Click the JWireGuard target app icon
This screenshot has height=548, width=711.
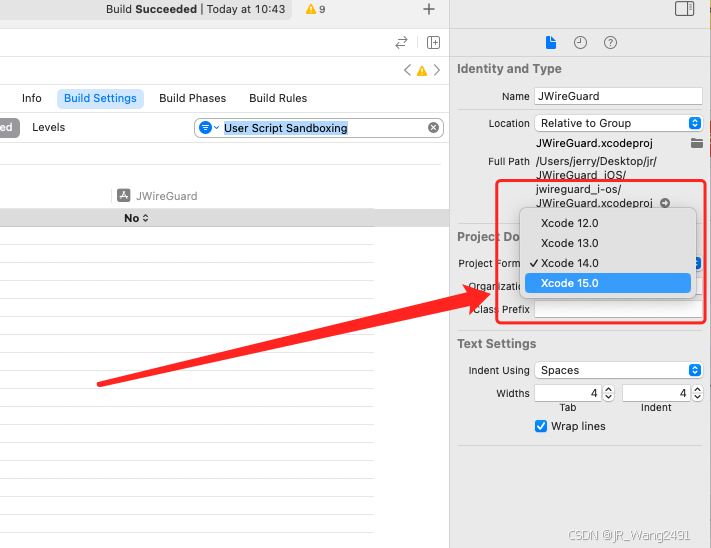point(124,195)
